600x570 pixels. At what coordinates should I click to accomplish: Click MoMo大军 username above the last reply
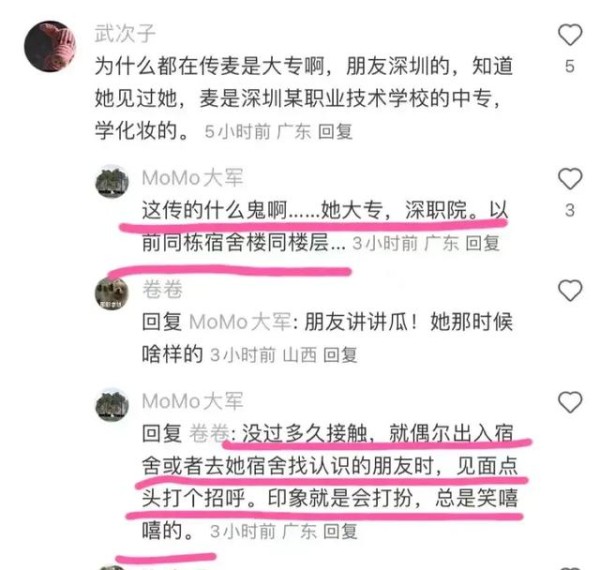coord(192,401)
